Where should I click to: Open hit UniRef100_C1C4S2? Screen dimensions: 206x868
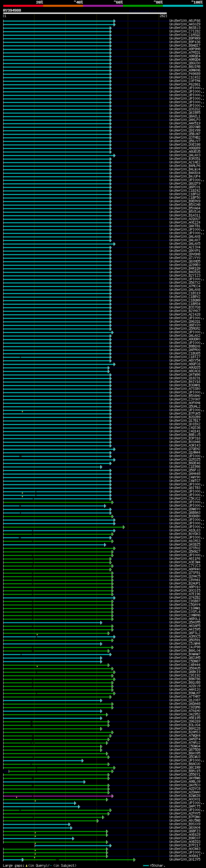pos(185,78)
